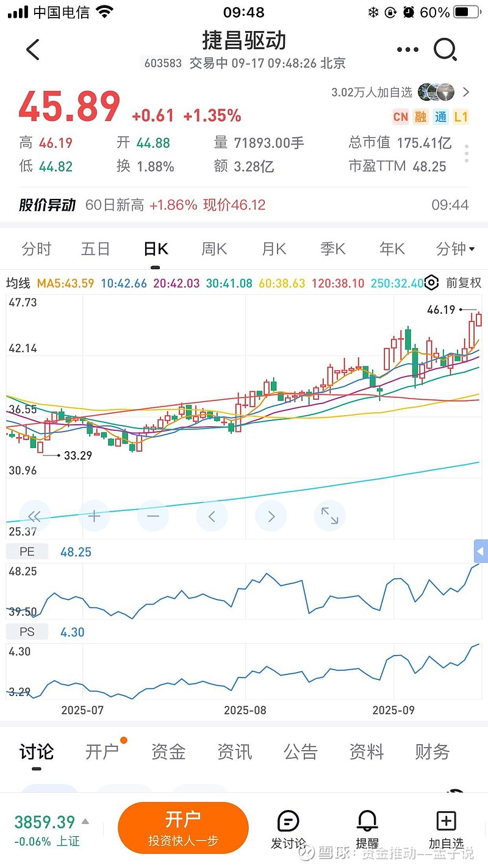Expand index ticker 3859.39 arrow
Image resolution: width=488 pixels, height=868 pixels.
coord(85,822)
